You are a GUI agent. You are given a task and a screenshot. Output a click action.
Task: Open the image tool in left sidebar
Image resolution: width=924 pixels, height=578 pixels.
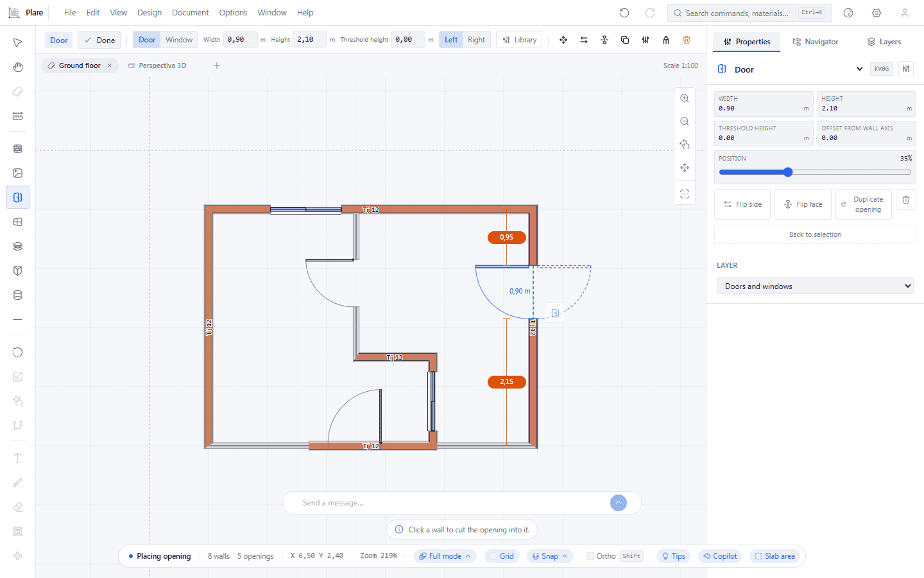(18, 173)
